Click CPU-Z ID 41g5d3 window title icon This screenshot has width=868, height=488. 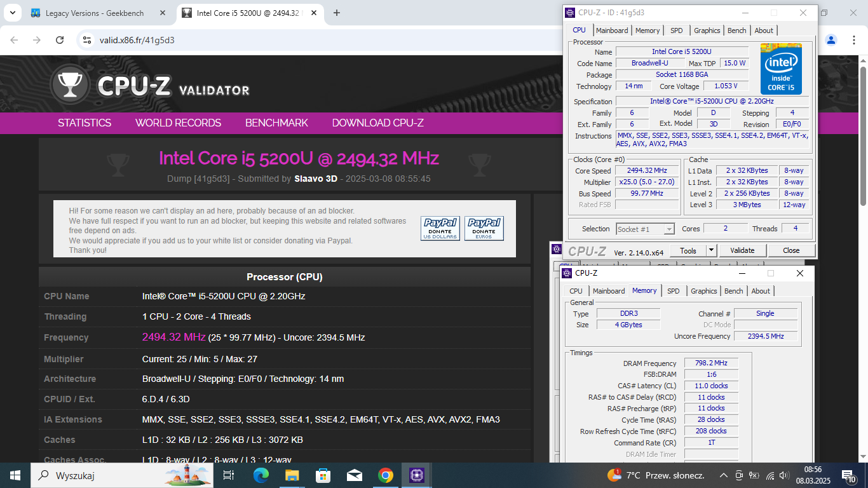pyautogui.click(x=569, y=13)
